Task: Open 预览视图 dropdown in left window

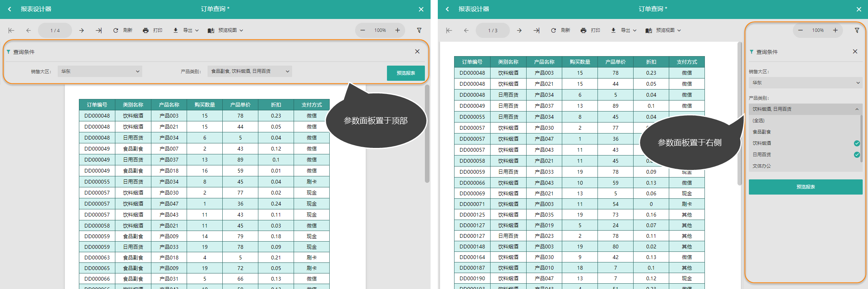Action: (x=225, y=30)
